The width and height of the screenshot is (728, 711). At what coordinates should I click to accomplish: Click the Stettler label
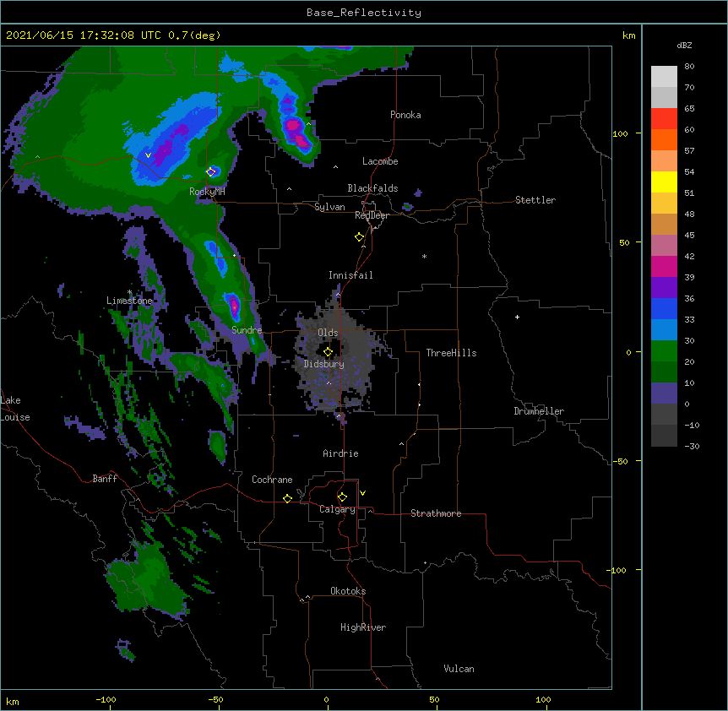point(535,200)
